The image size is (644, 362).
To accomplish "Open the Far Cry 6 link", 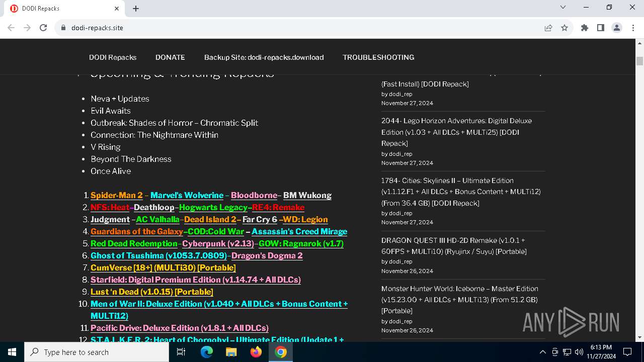I will pyautogui.click(x=260, y=219).
